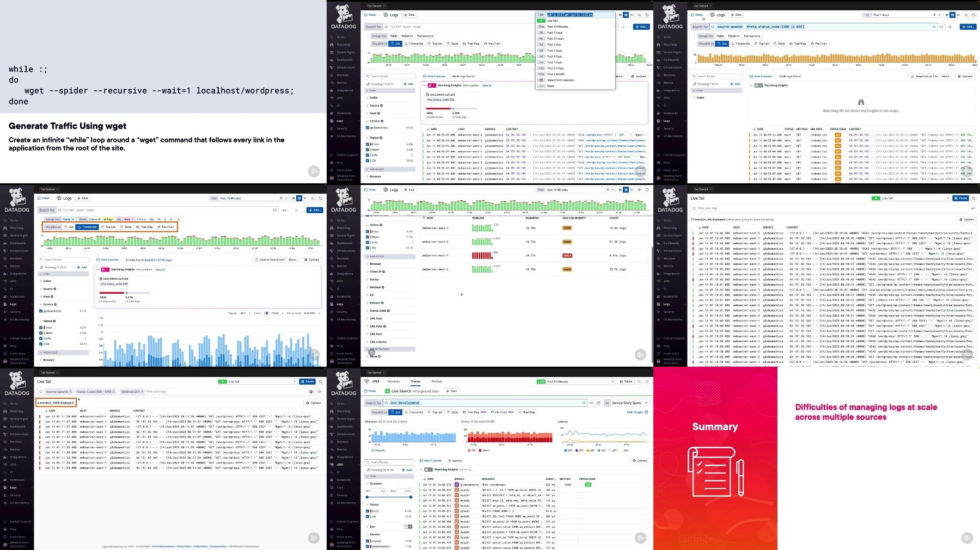Click Save to Dashboard in Timeseries screenshot
This screenshot has width=980, height=550.
(270, 259)
